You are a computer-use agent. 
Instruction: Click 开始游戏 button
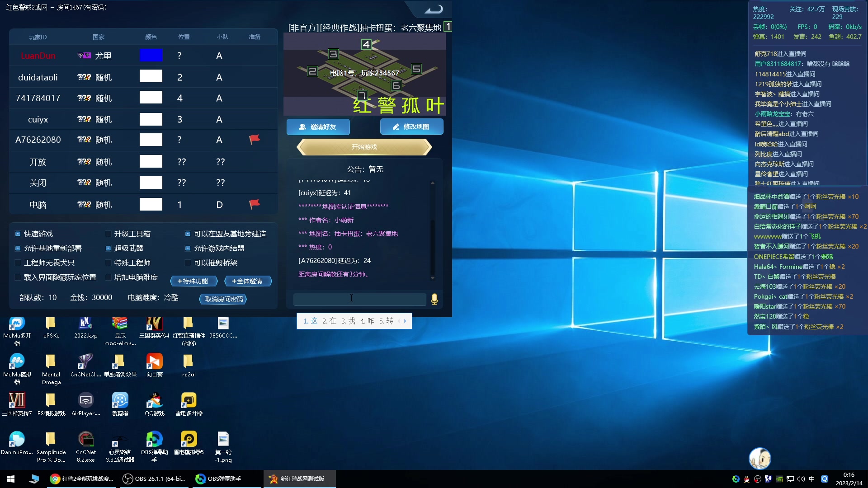pos(364,147)
